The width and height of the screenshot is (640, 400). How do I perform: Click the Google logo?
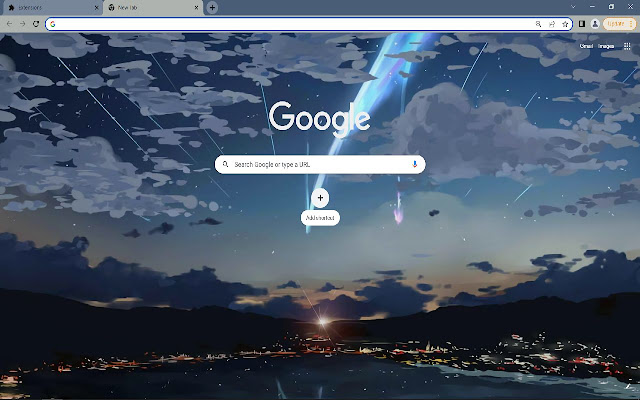(x=320, y=118)
